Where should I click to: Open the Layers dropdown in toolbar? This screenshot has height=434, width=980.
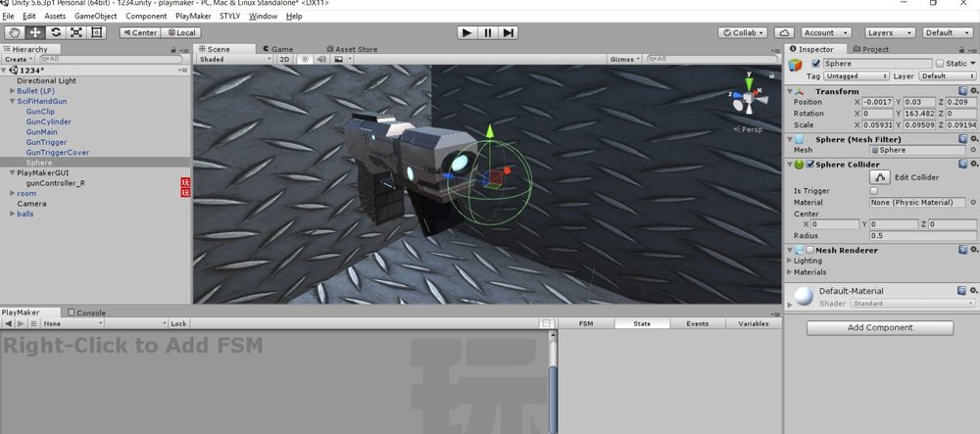(x=890, y=32)
